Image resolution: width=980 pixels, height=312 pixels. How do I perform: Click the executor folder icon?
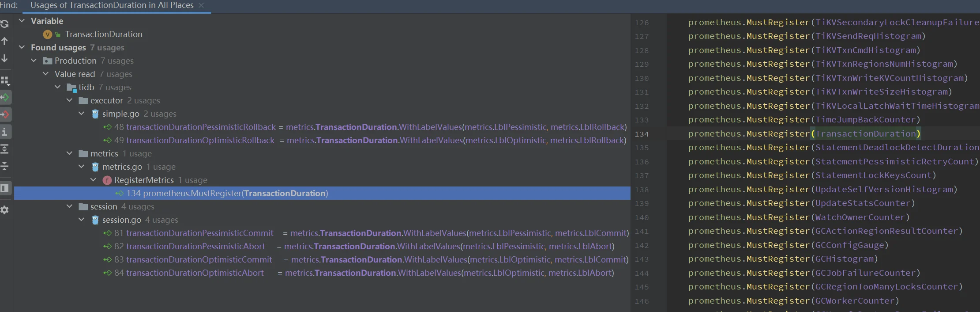(x=83, y=100)
